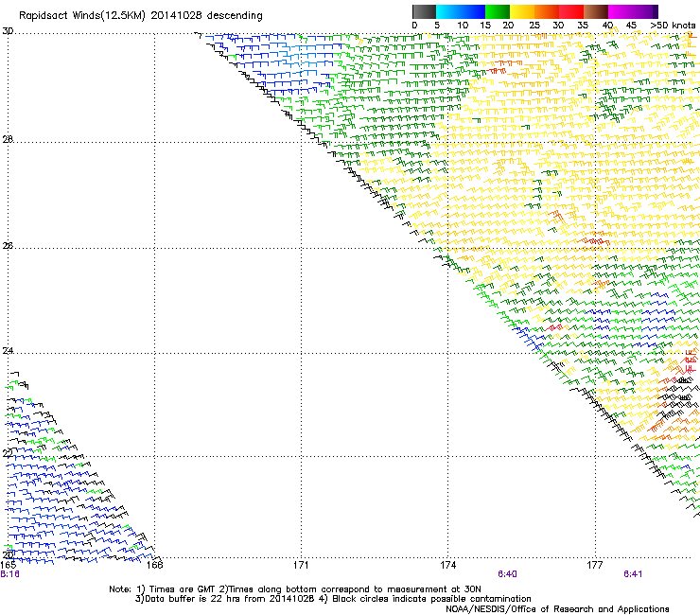Click the magenta 40-45 knots legend swatch

[621, 11]
